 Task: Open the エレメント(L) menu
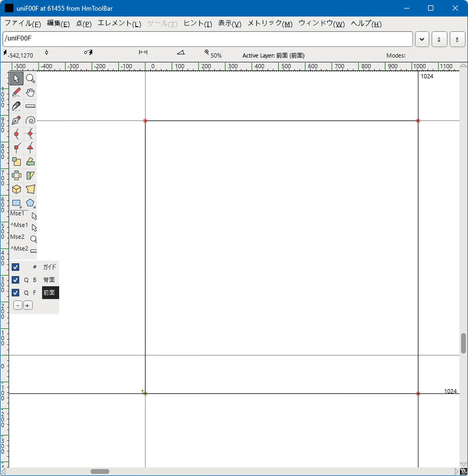pos(119,24)
